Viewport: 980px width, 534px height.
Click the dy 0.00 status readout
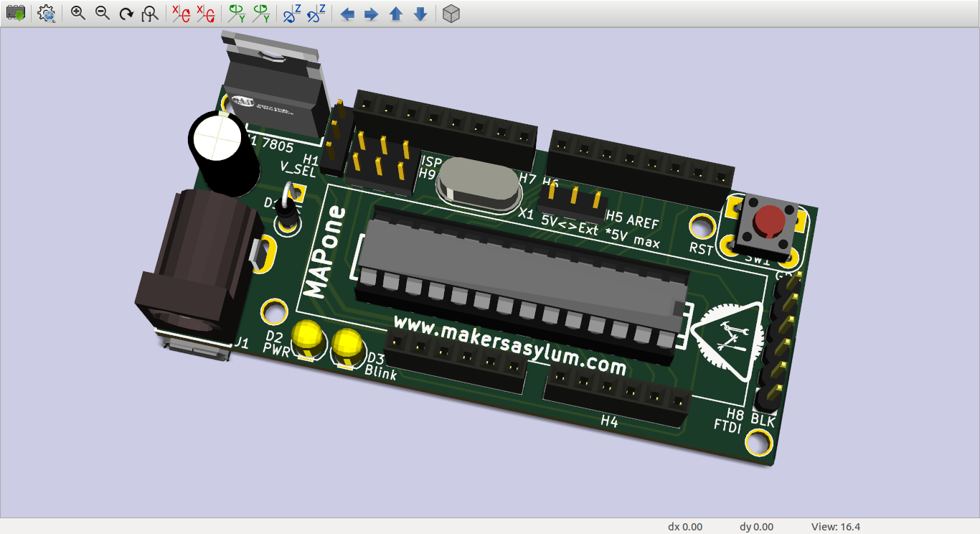coord(756,527)
